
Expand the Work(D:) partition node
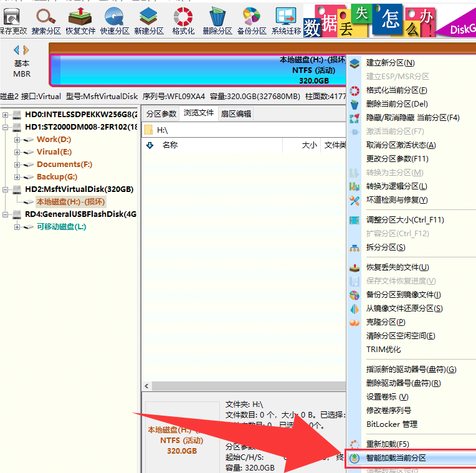tap(17, 140)
